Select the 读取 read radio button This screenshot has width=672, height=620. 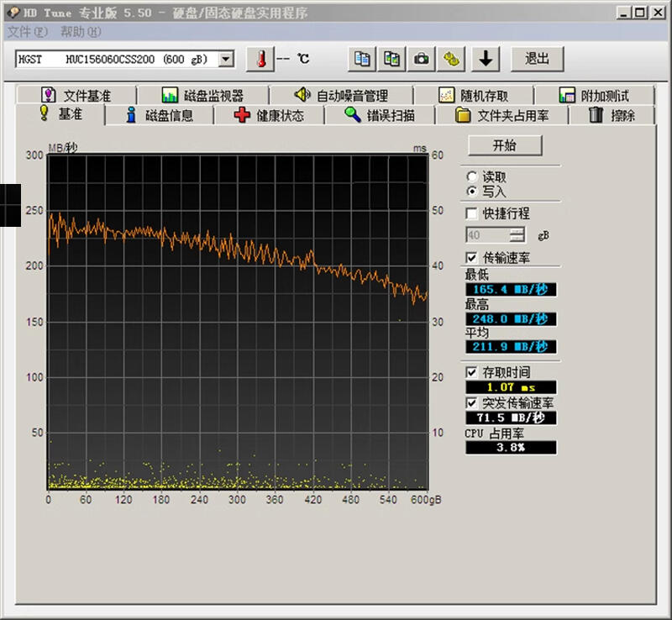[472, 176]
